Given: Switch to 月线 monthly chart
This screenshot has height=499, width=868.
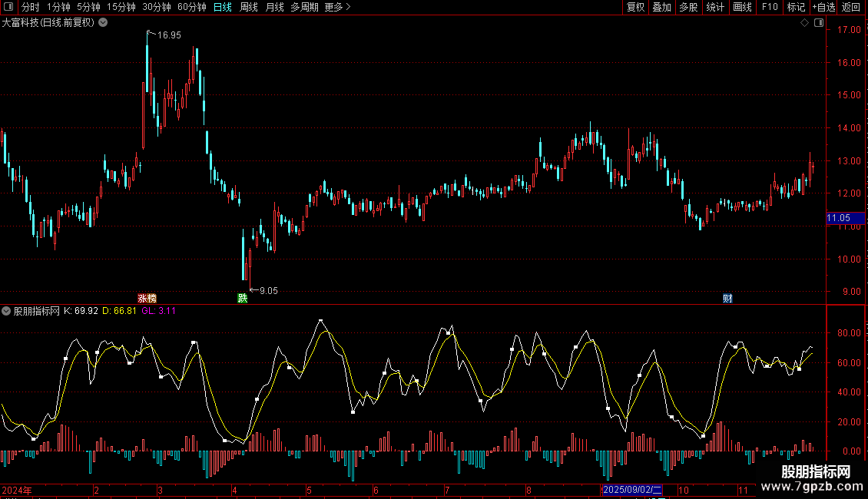Looking at the screenshot, I should coord(274,7).
